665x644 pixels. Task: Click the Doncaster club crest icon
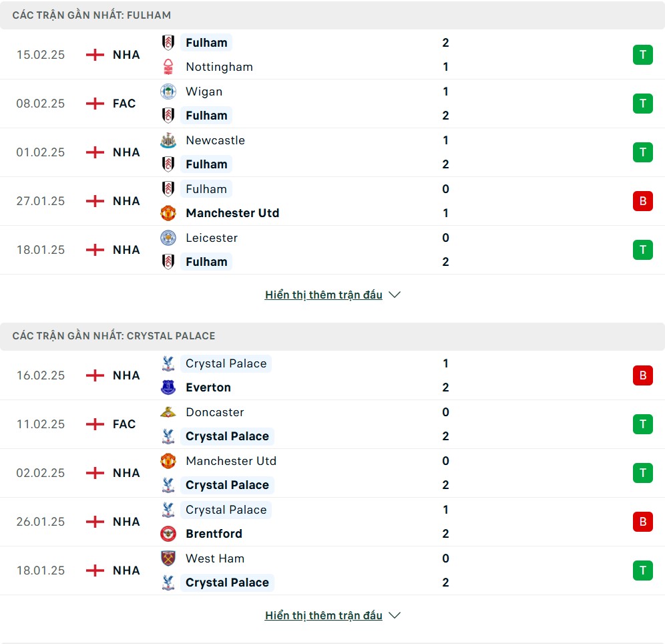point(168,412)
